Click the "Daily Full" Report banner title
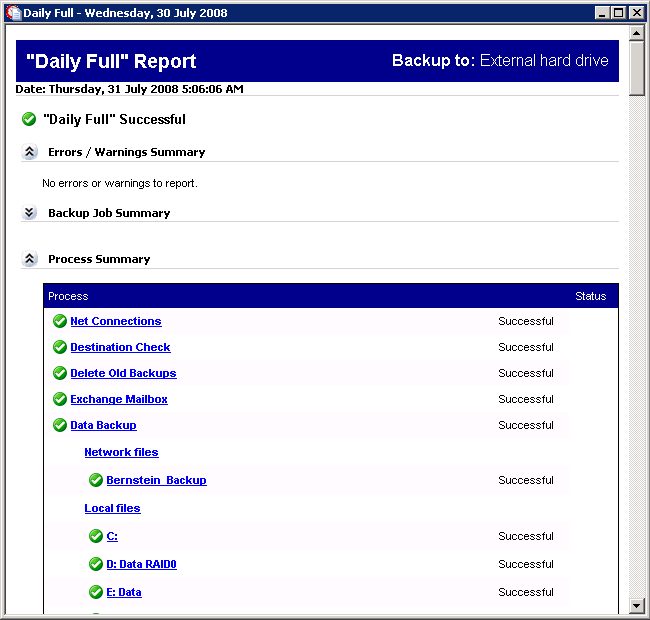The image size is (650, 620). 111,61
